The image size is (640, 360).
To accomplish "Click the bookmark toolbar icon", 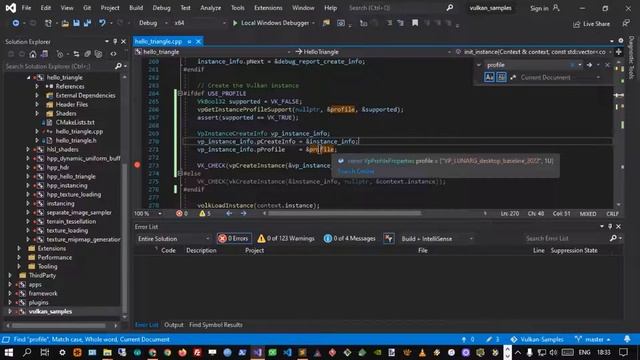I will [x=415, y=23].
